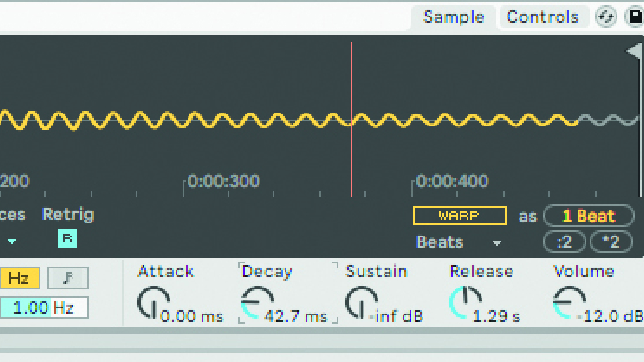Click the 0:00:400 time ruler label
Screen dimensions: 644x362
pos(452,181)
